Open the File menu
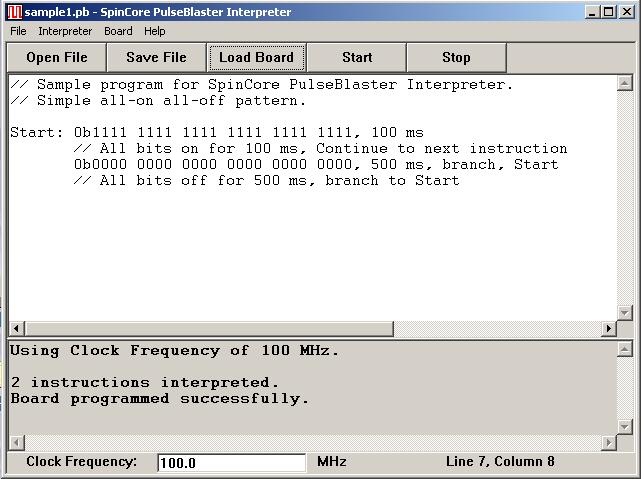This screenshot has width=641, height=479. click(x=18, y=31)
